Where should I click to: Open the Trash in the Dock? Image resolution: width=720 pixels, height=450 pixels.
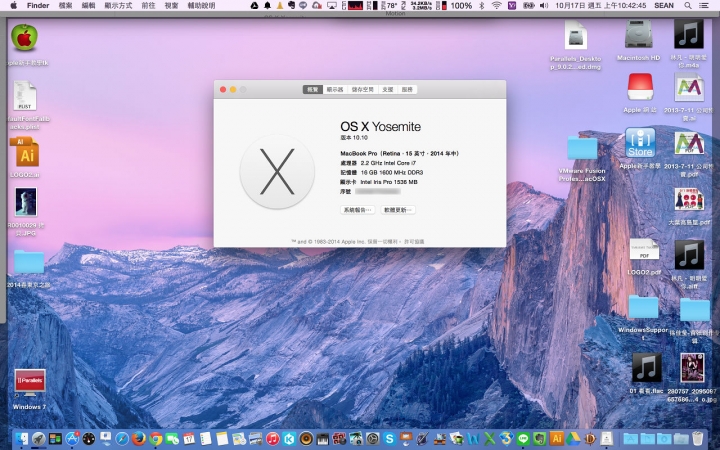[x=697, y=439]
